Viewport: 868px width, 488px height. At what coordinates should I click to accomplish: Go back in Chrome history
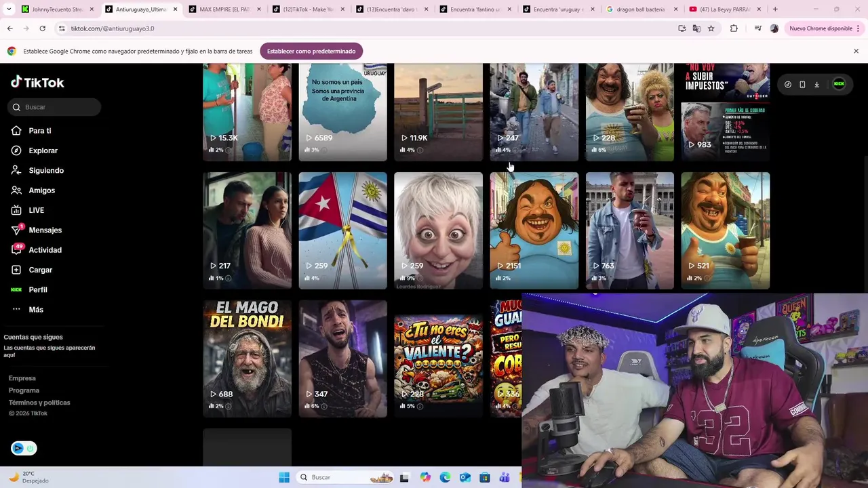pyautogui.click(x=9, y=28)
